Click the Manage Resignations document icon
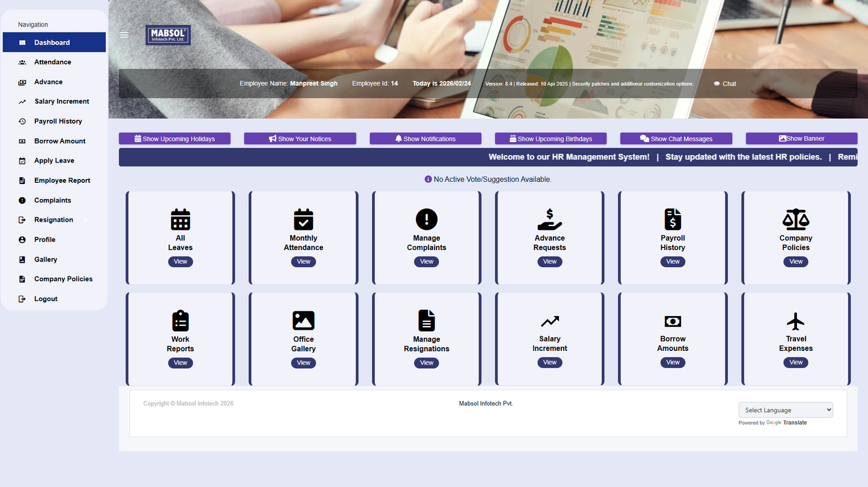 coord(426,321)
